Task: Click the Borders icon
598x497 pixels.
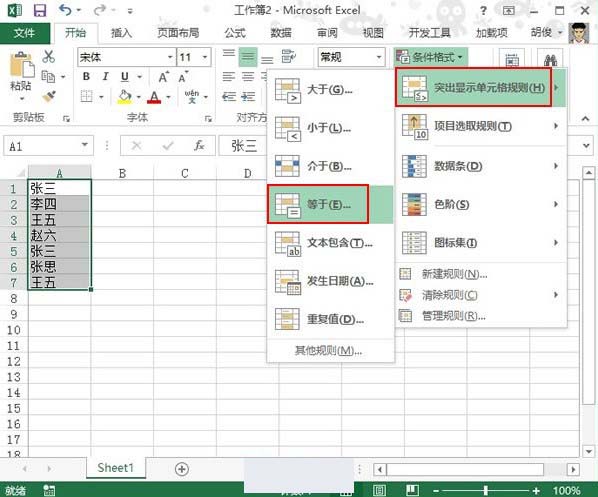Action: [x=87, y=97]
